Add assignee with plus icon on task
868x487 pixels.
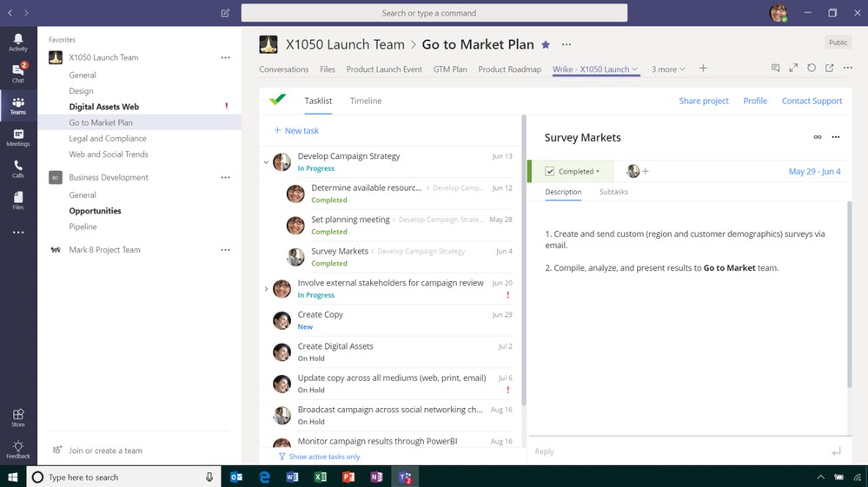coord(646,171)
